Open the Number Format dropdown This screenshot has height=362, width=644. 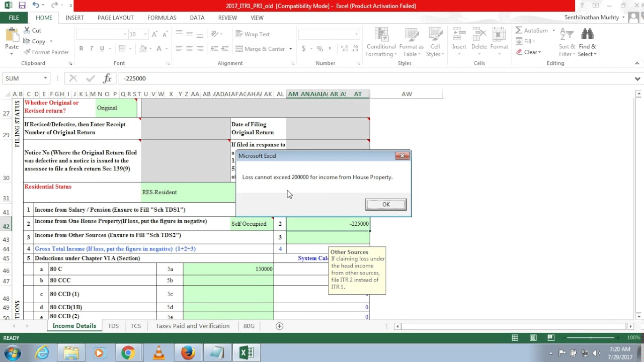pos(357,34)
